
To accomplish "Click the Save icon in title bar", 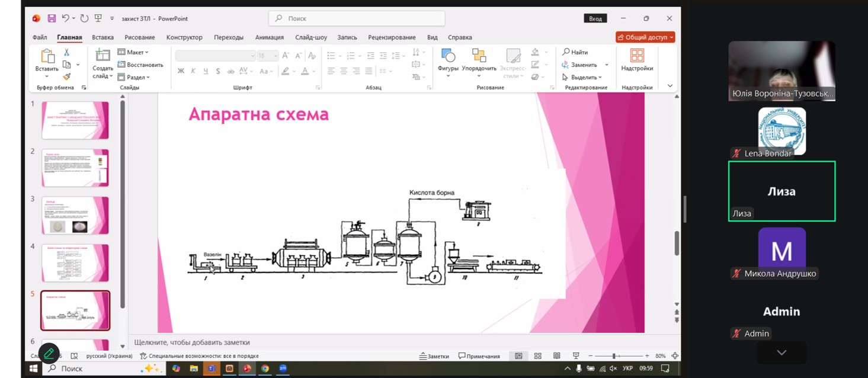I will [x=52, y=18].
